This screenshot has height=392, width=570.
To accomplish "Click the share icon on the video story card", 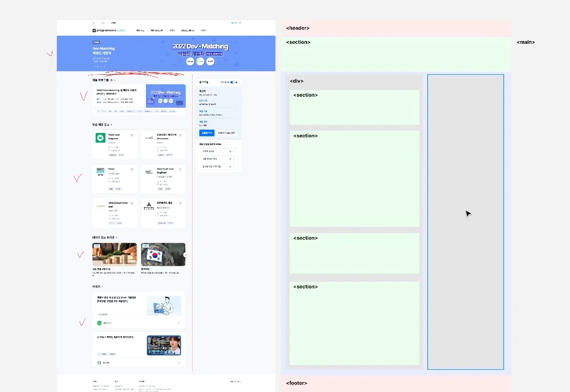I will [179, 363].
